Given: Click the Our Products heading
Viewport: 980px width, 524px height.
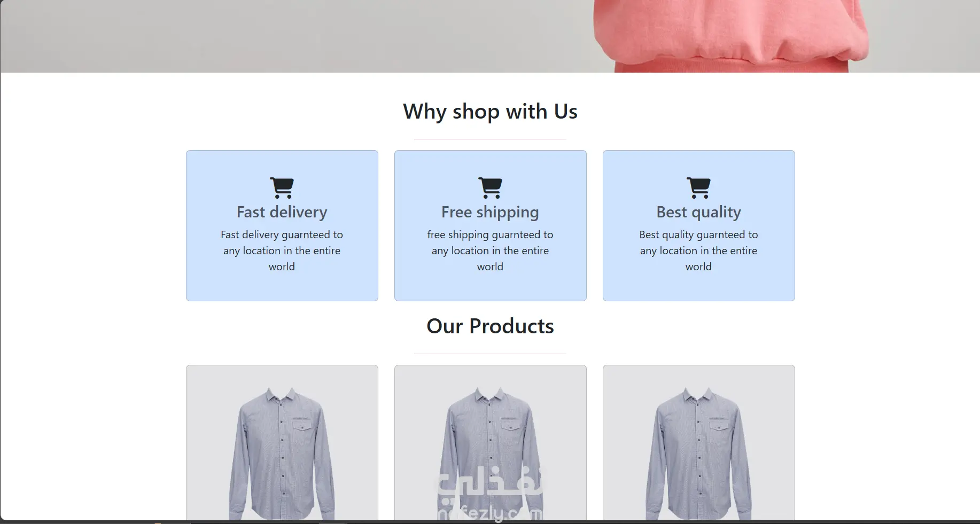Looking at the screenshot, I should [490, 326].
